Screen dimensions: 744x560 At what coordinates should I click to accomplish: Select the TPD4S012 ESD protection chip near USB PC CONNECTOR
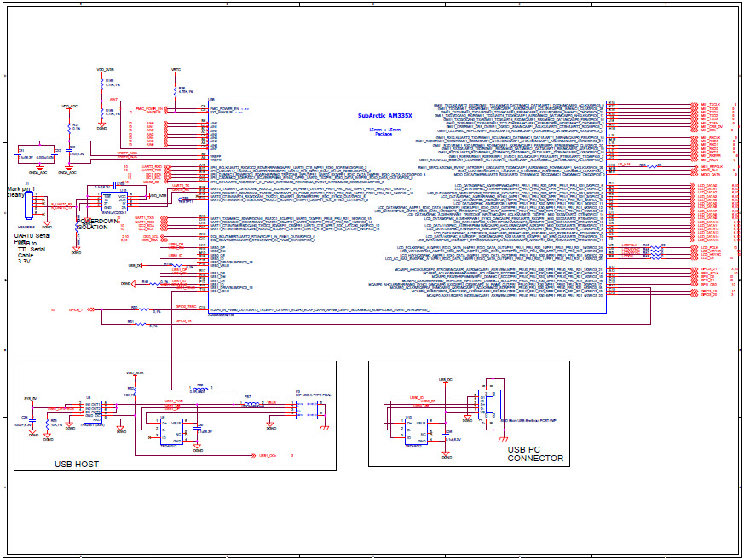pos(417,431)
